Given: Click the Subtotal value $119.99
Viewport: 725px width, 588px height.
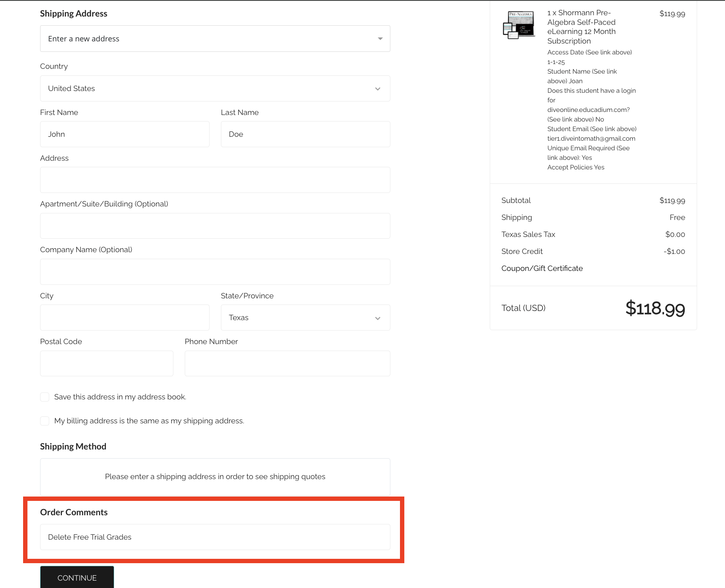Looking at the screenshot, I should point(672,200).
